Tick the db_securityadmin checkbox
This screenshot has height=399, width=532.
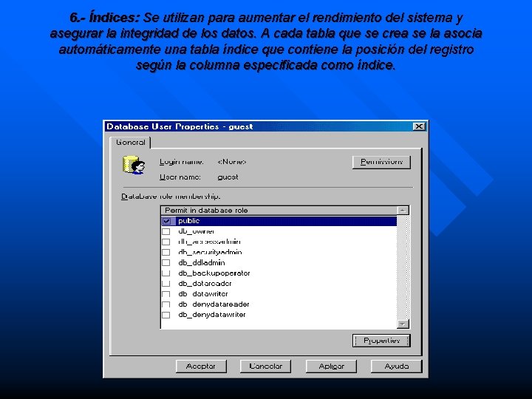[166, 253]
